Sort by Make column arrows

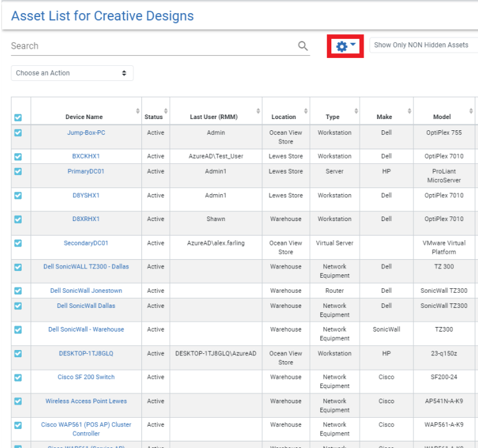click(410, 111)
